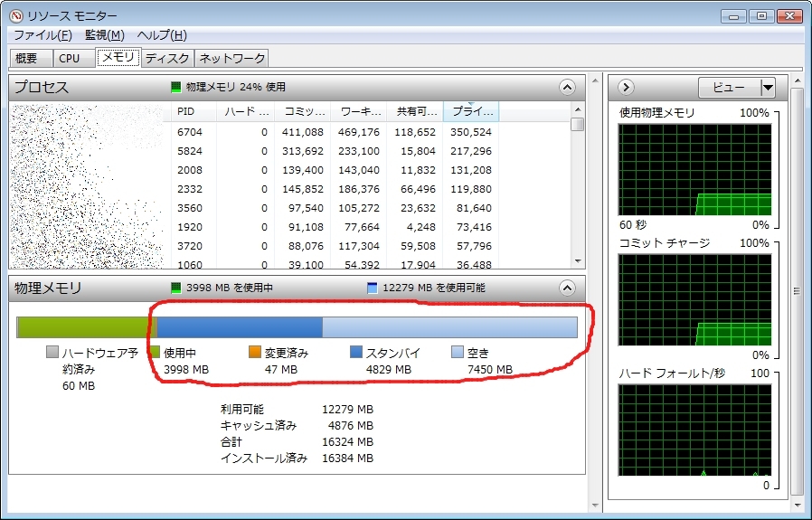This screenshot has width=812, height=520.
Task: Open the ヘルプ(H) menu
Action: tap(162, 35)
